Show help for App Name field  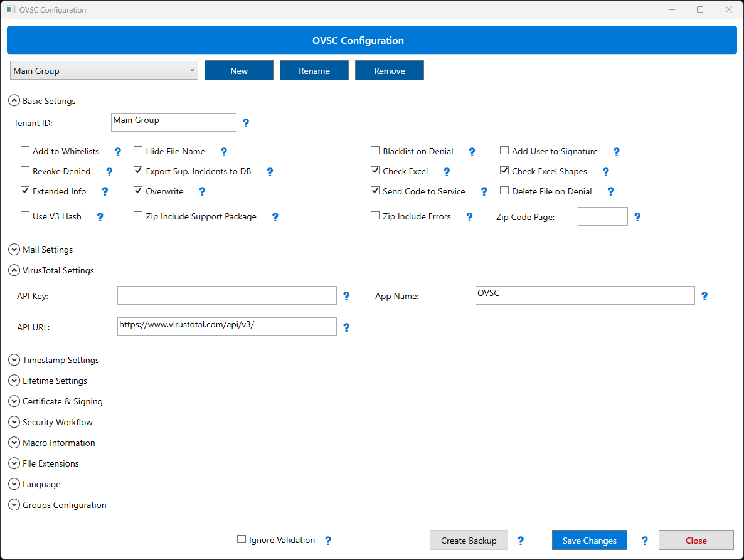704,297
